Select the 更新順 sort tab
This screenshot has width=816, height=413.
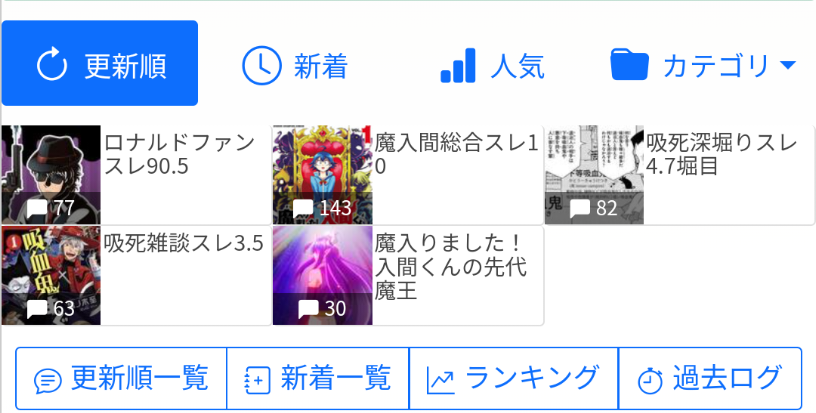click(x=99, y=63)
